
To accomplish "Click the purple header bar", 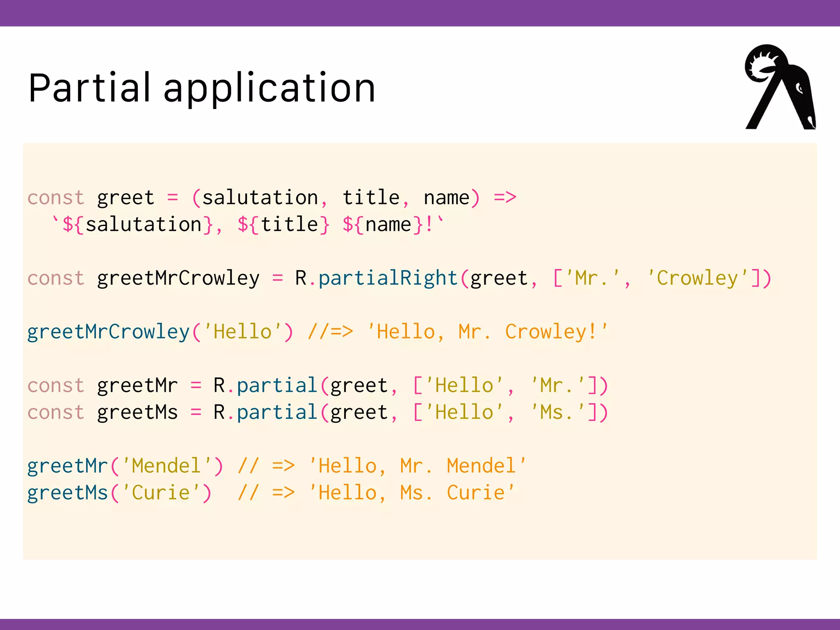I will click(x=420, y=13).
